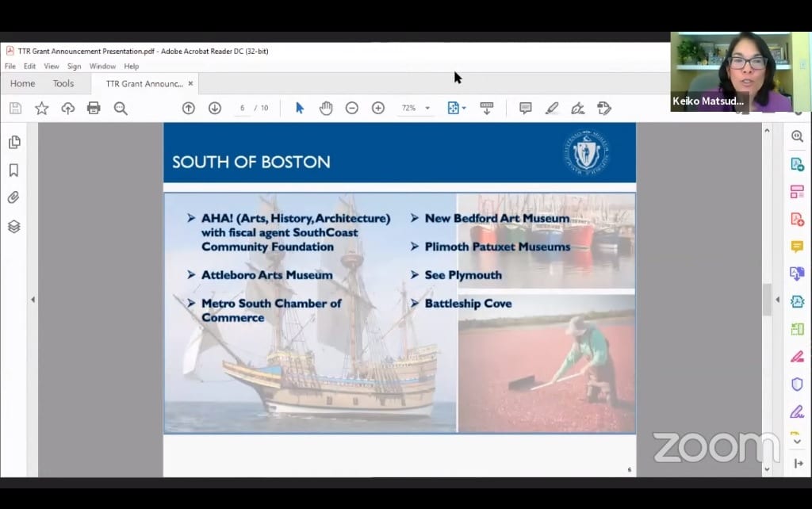Add star bookmark to the file
Screen dimensions: 812x509
41,108
